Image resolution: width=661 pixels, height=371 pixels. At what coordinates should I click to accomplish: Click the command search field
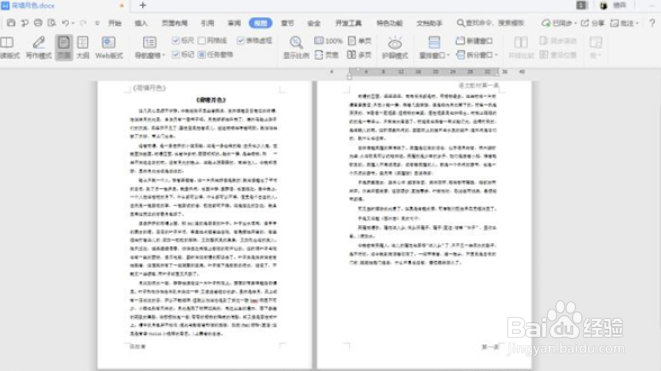click(491, 23)
